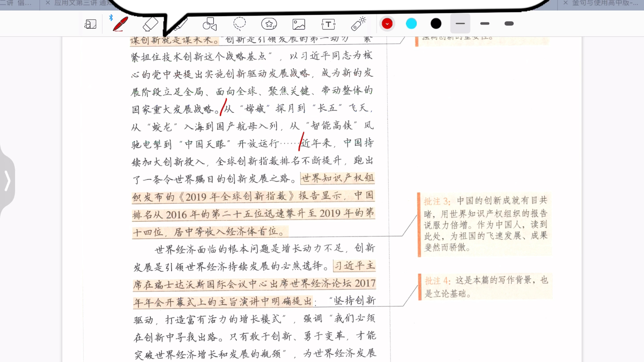Select the thinnest stroke width

(460, 24)
